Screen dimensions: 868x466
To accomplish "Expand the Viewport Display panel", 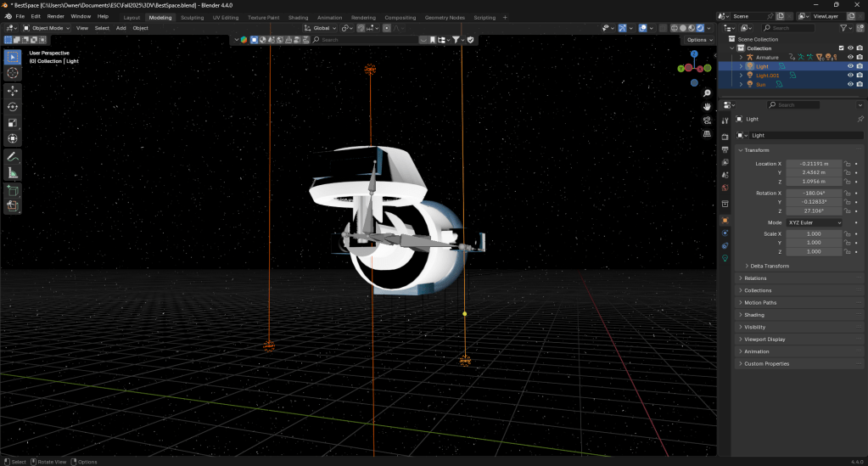I will click(x=765, y=340).
